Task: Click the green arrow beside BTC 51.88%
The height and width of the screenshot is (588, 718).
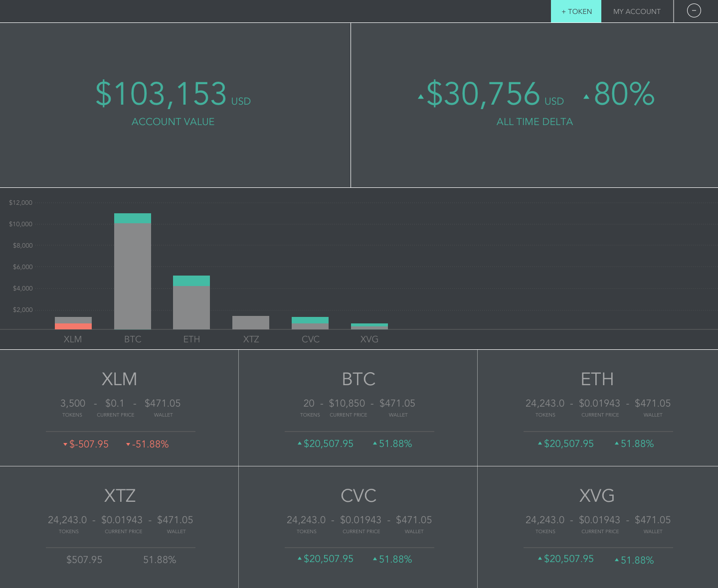Action: pyautogui.click(x=375, y=443)
